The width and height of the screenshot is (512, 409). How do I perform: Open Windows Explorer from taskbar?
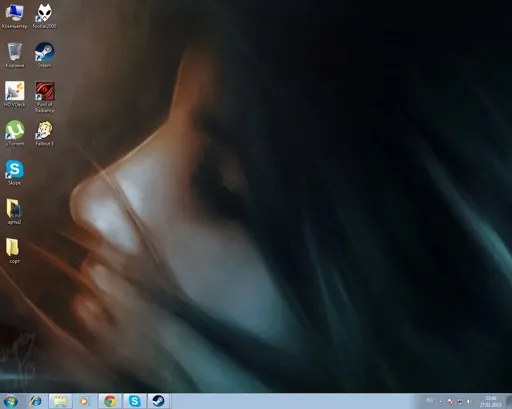[x=60, y=401]
